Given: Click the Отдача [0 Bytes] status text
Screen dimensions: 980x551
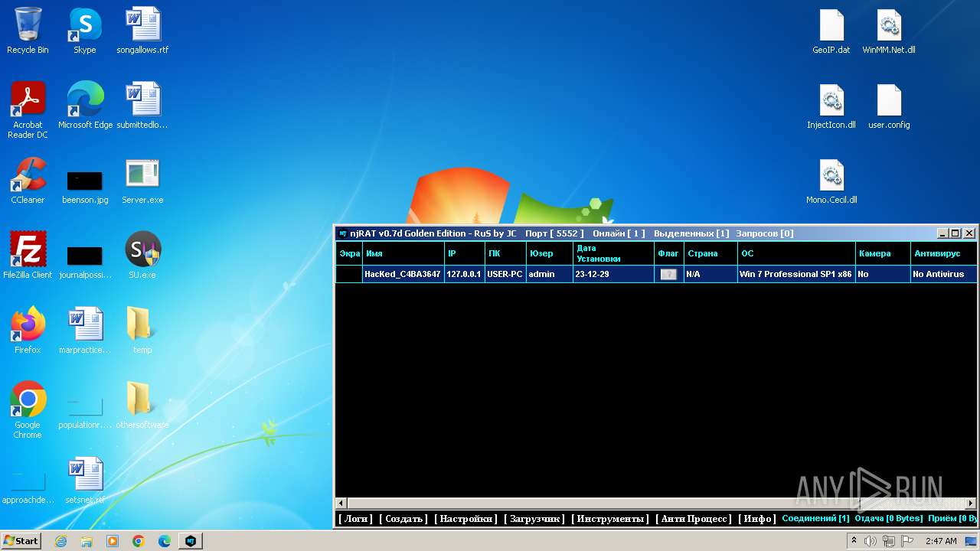Looking at the screenshot, I should coord(889,518).
